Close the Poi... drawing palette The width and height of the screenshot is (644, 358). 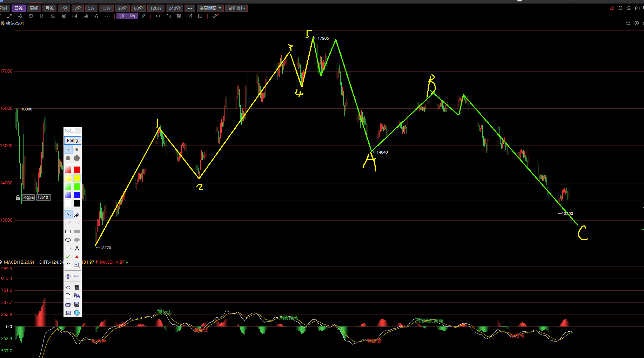click(x=78, y=131)
